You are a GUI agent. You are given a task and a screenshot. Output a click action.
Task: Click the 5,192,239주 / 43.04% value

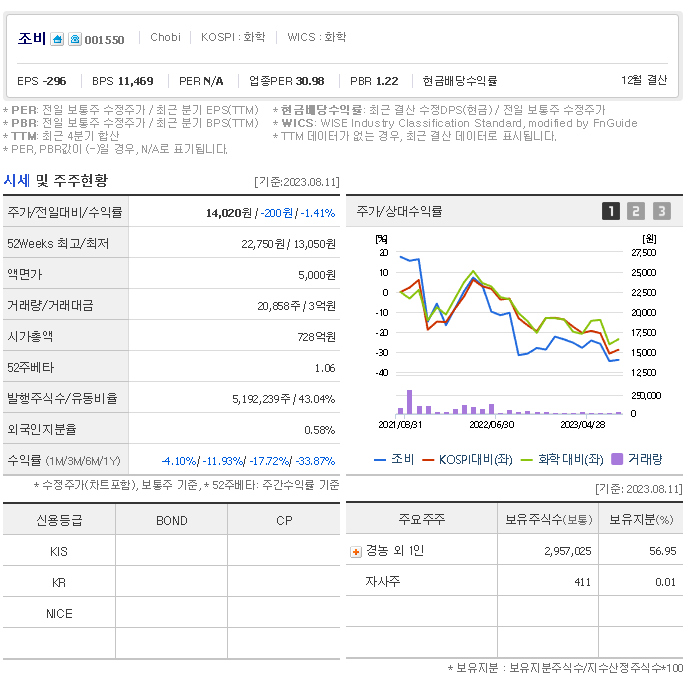284,399
